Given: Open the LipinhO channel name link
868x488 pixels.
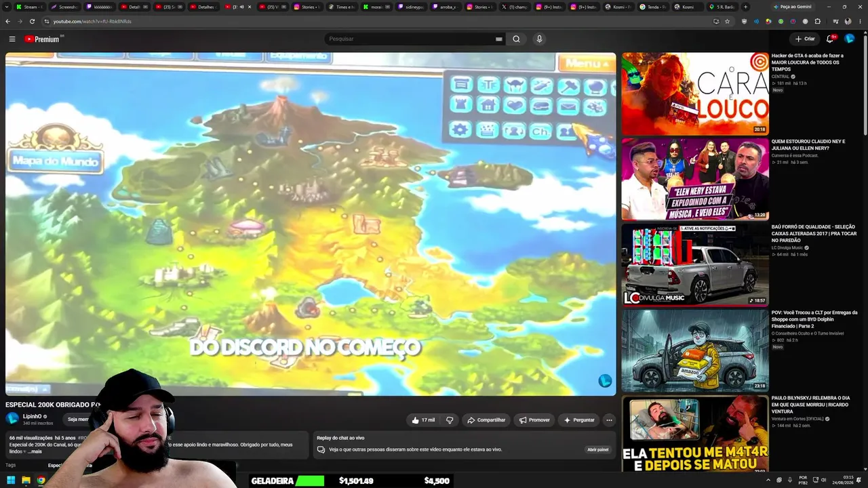Looking at the screenshot, I should (x=33, y=416).
